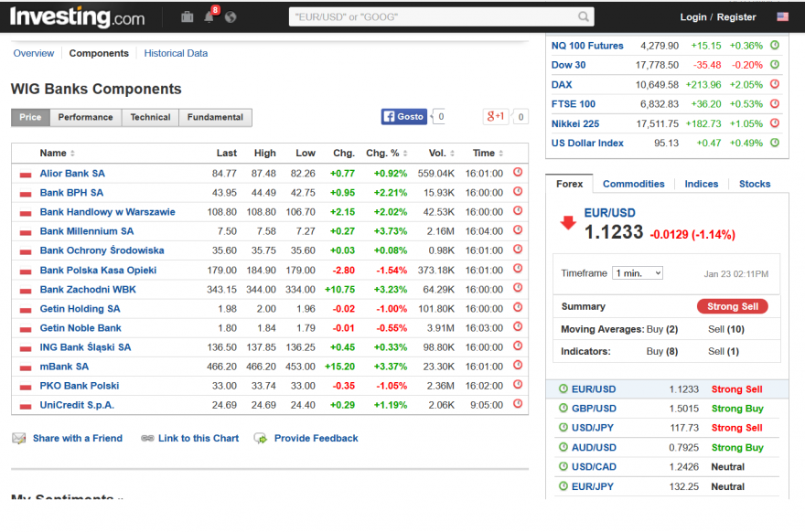Click the Google +1 button
Viewport: 805px width, 532px height.
496,116
